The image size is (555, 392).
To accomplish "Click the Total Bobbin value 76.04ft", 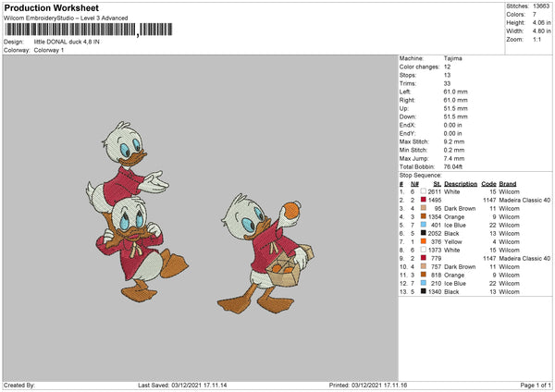I will 453,166.
